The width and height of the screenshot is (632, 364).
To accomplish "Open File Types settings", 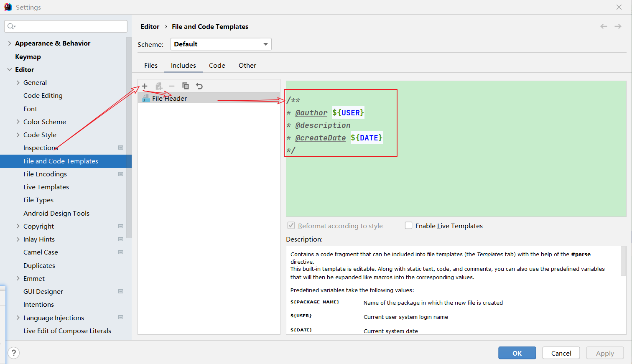I will 38,200.
